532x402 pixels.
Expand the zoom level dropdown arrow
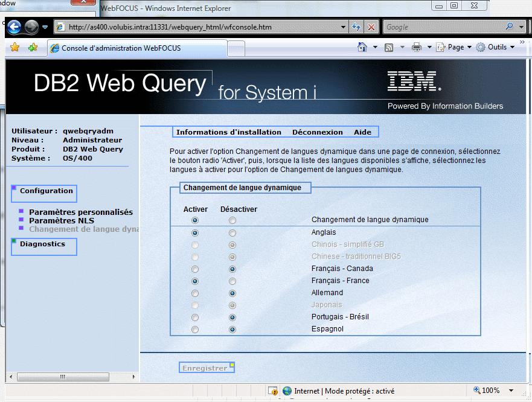(511, 391)
